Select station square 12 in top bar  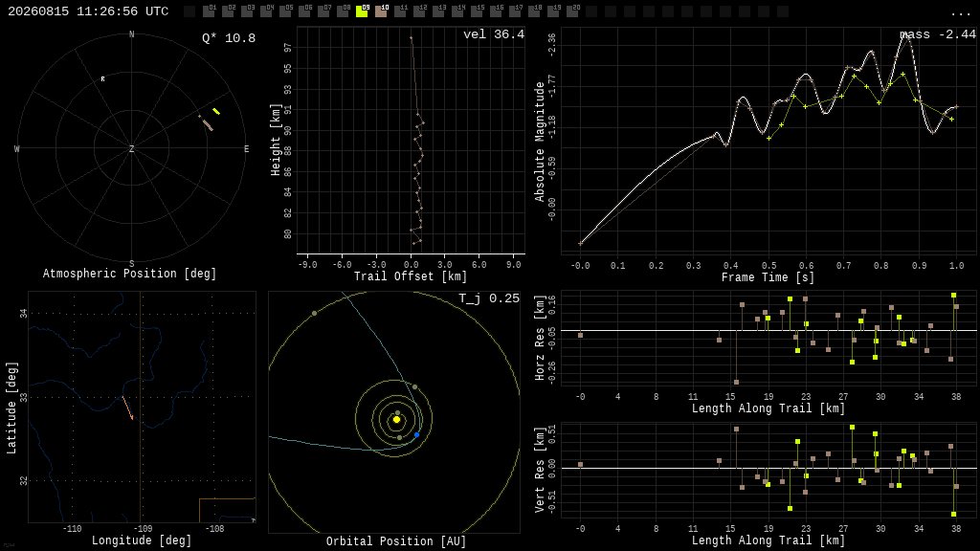[x=419, y=11]
